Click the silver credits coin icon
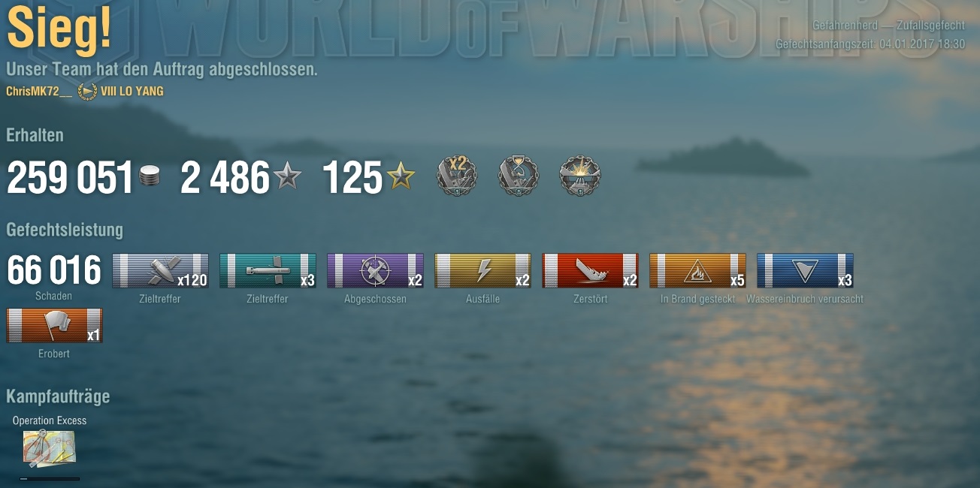Image resolution: width=980 pixels, height=488 pixels. click(150, 178)
